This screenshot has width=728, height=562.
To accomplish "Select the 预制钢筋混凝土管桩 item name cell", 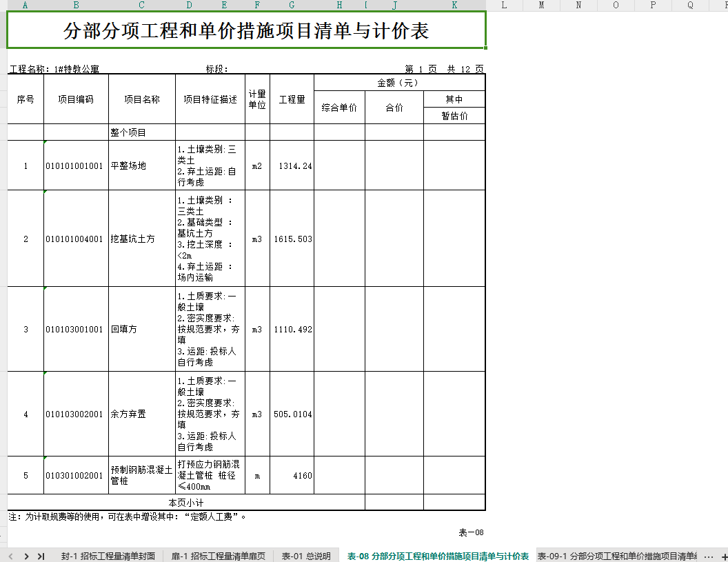I will [142, 475].
